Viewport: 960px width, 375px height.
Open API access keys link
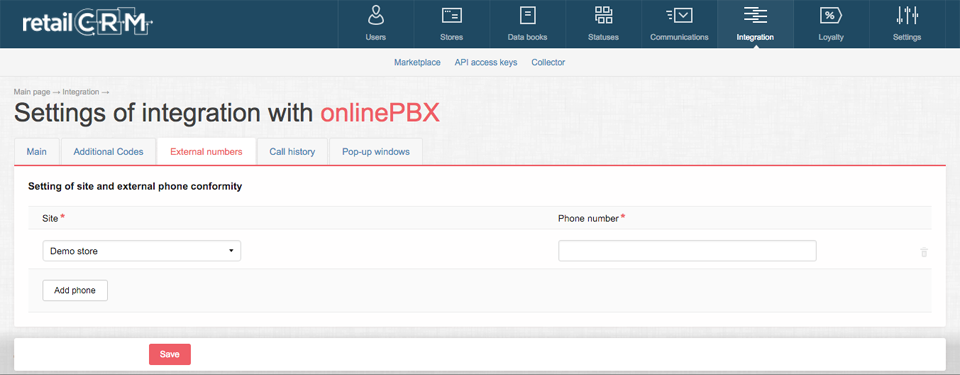486,62
